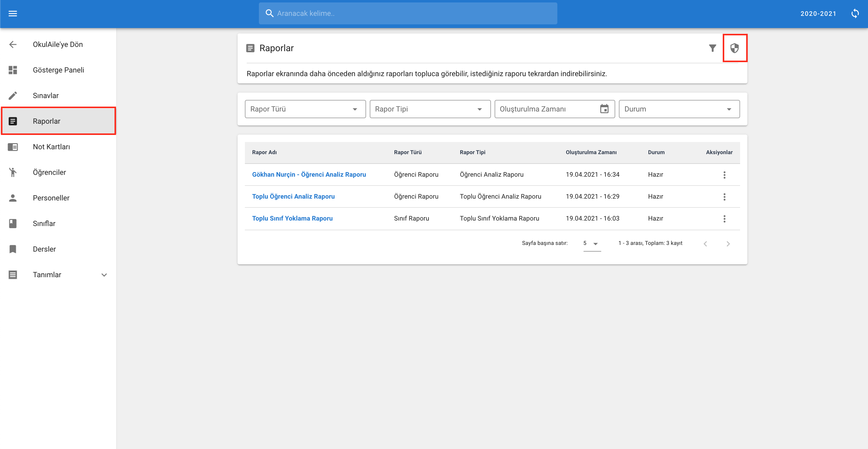
Task: Open Toplu Öğrenci Analiz Raporu link
Action: (293, 196)
